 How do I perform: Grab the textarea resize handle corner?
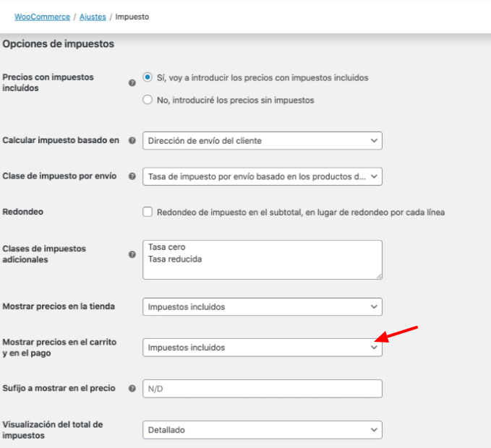[379, 276]
